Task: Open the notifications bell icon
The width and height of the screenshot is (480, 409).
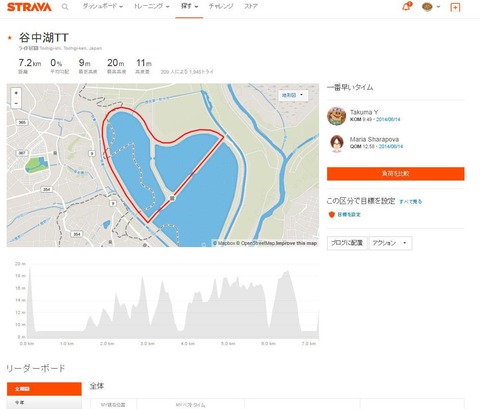Action: coord(407,6)
